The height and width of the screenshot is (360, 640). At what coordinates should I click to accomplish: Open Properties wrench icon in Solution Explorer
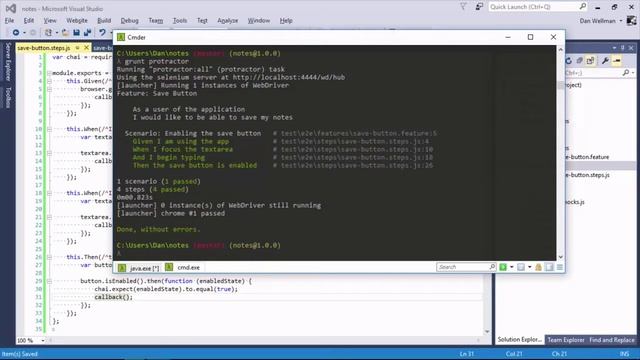pyautogui.click(x=605, y=61)
